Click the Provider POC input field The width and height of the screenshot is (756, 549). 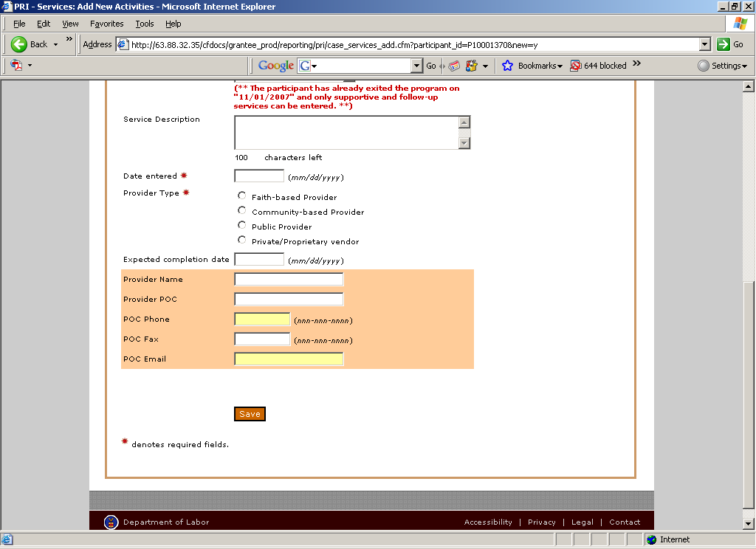[x=289, y=300]
